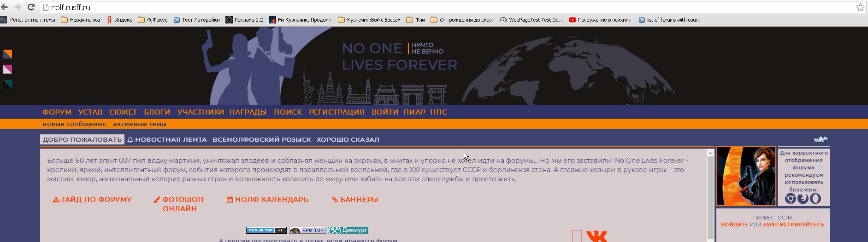
Task: Open the "Реклама 0.2" bookmark
Action: click(x=244, y=20)
